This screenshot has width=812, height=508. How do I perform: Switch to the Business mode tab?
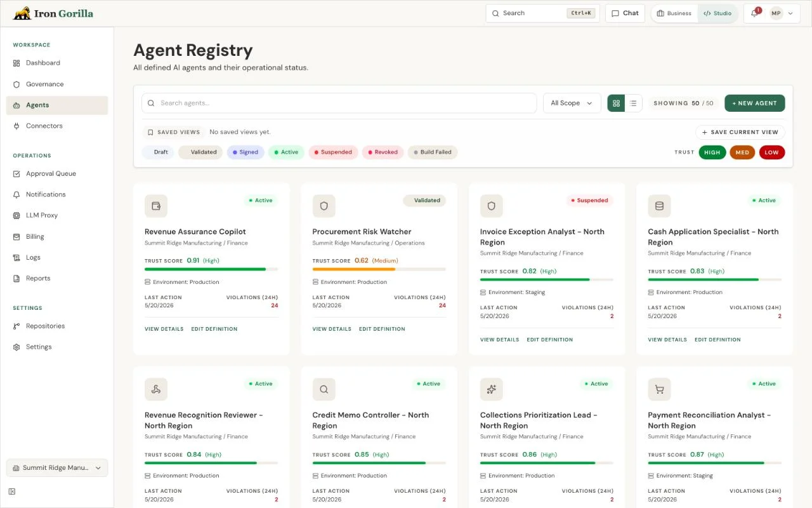(x=674, y=13)
